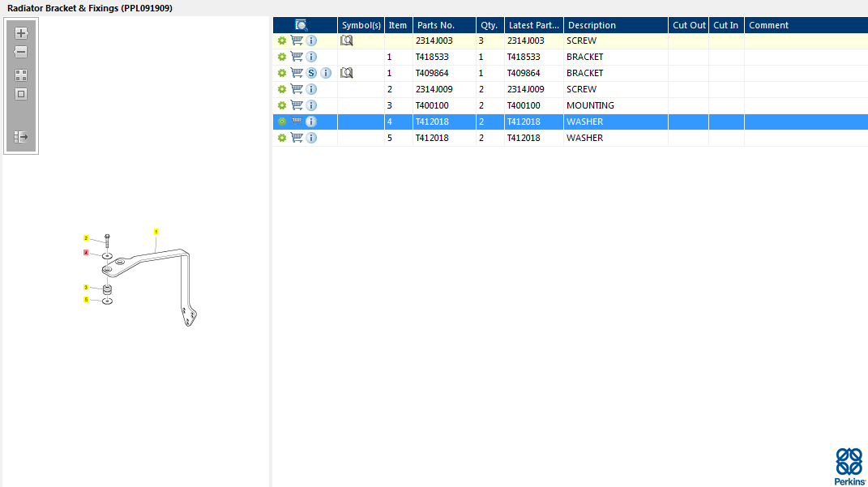Add screw 2314J009 to the cart
The height and width of the screenshot is (487, 868).
297,89
